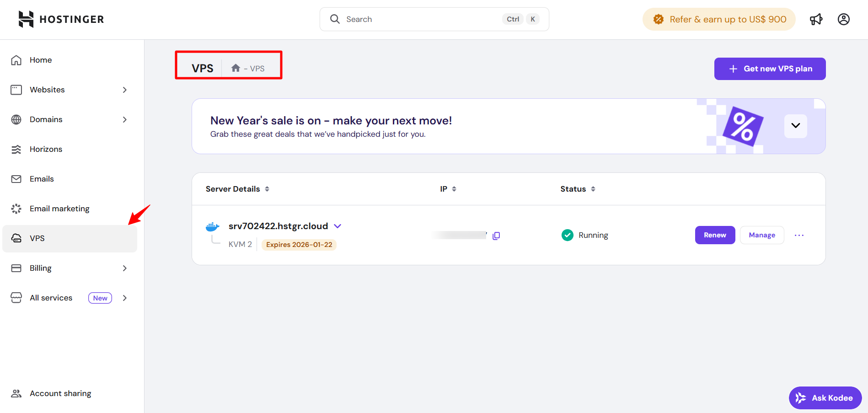Click the Running status text

click(593, 235)
